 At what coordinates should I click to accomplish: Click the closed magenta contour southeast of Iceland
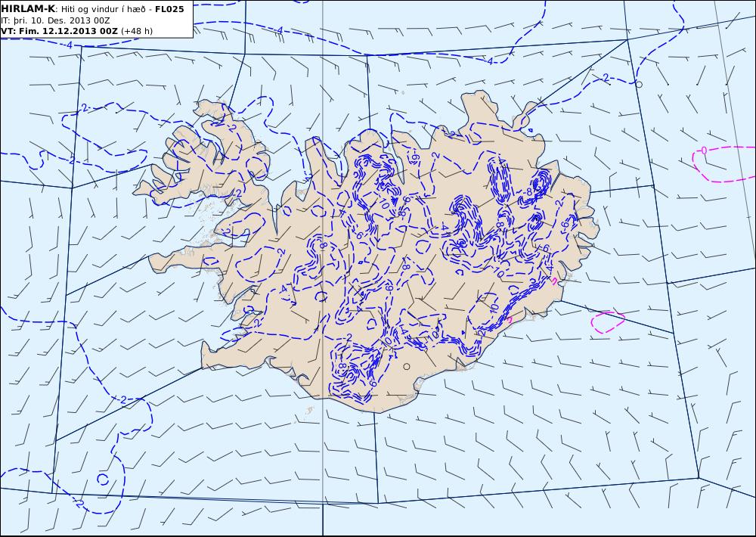(x=608, y=322)
